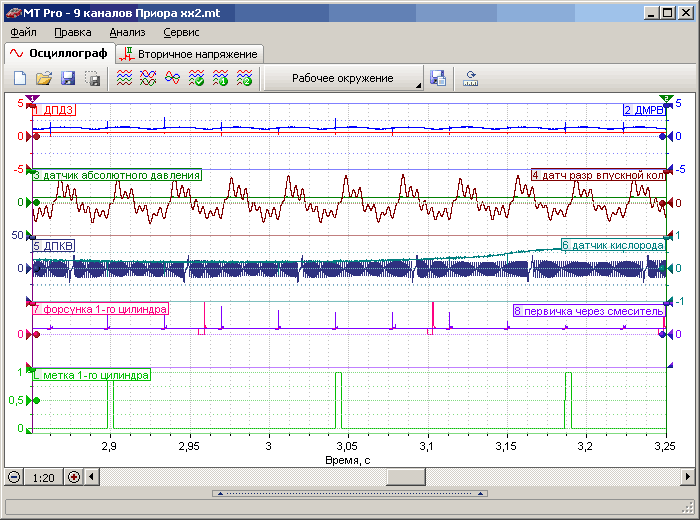Open the Файл menu
Image resolution: width=700 pixels, height=520 pixels.
pyautogui.click(x=23, y=32)
